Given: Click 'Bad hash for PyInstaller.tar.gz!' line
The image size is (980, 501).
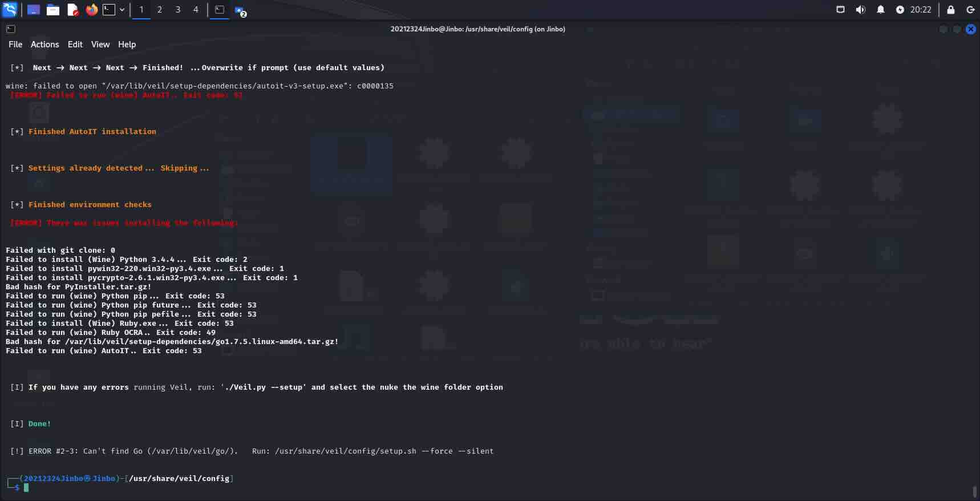Looking at the screenshot, I should [79, 287].
